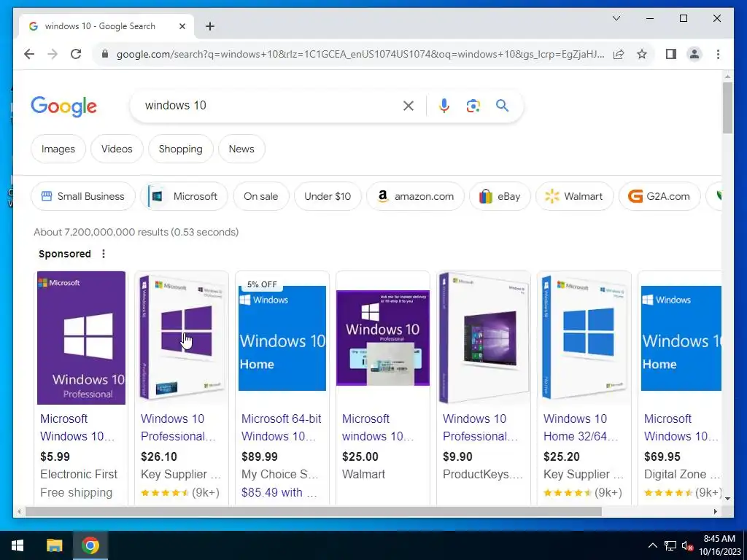Screen dimensions: 747x560
Task: Switch to the Shopping results tab
Action: pyautogui.click(x=181, y=149)
